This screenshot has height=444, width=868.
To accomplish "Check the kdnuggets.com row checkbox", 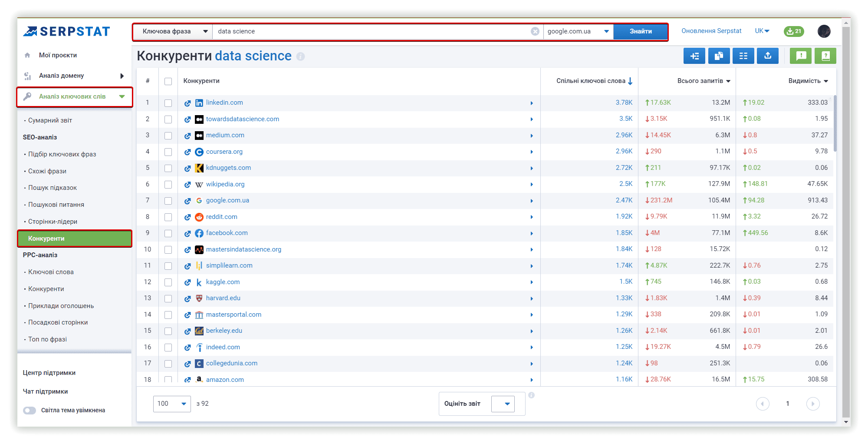I will coord(168,168).
